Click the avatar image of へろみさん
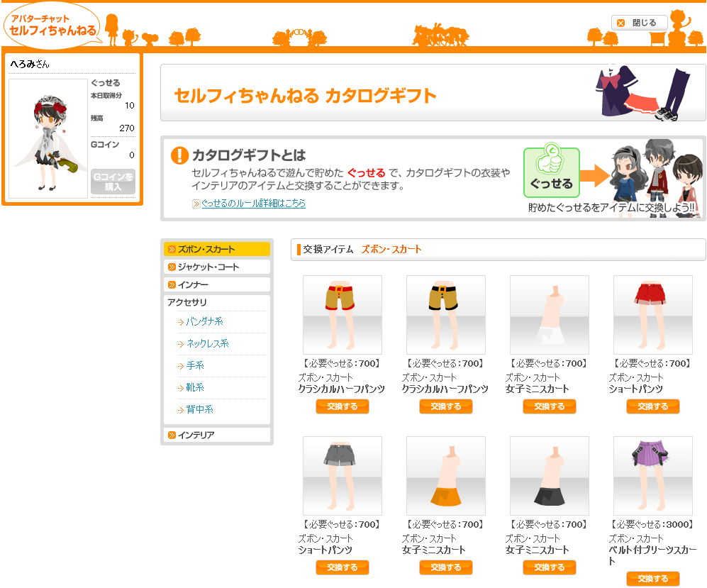 48,139
